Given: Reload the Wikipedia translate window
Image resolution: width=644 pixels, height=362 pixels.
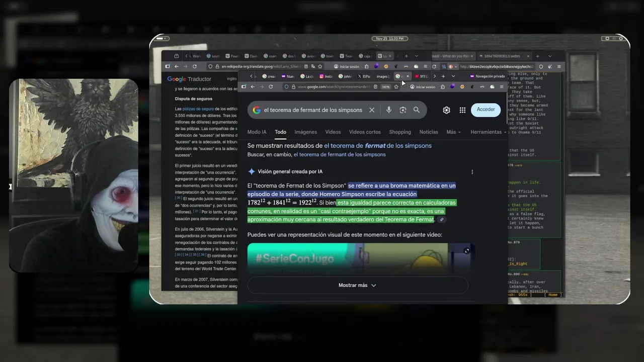Looking at the screenshot, I should [x=194, y=66].
